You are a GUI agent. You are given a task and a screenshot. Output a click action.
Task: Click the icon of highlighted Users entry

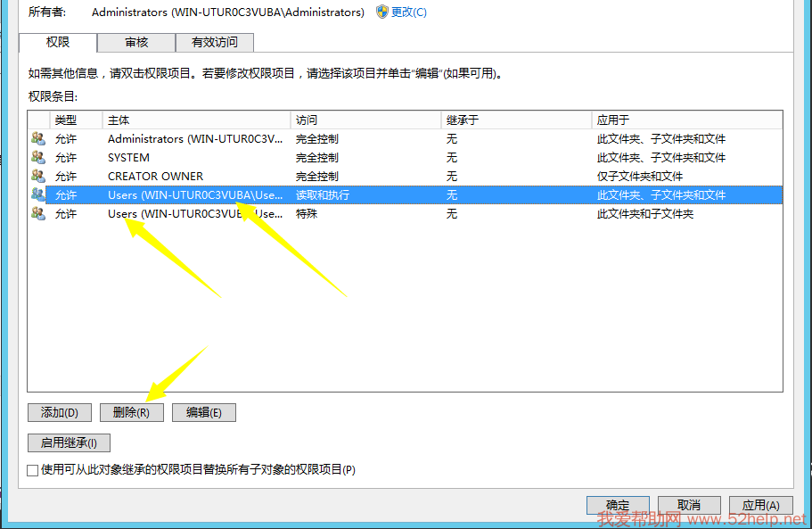(x=37, y=194)
